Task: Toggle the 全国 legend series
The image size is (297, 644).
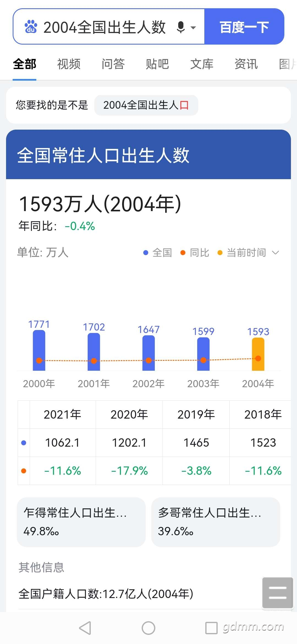Action: coord(158,252)
